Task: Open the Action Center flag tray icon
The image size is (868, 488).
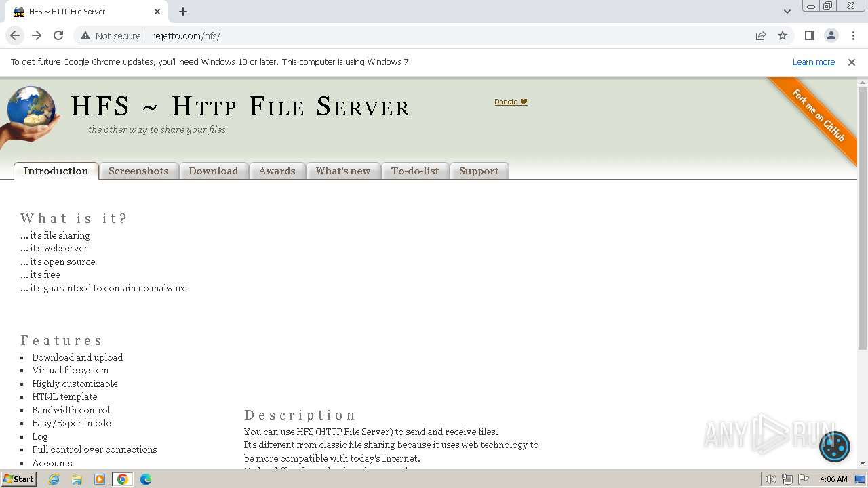Action: pyautogui.click(x=804, y=479)
